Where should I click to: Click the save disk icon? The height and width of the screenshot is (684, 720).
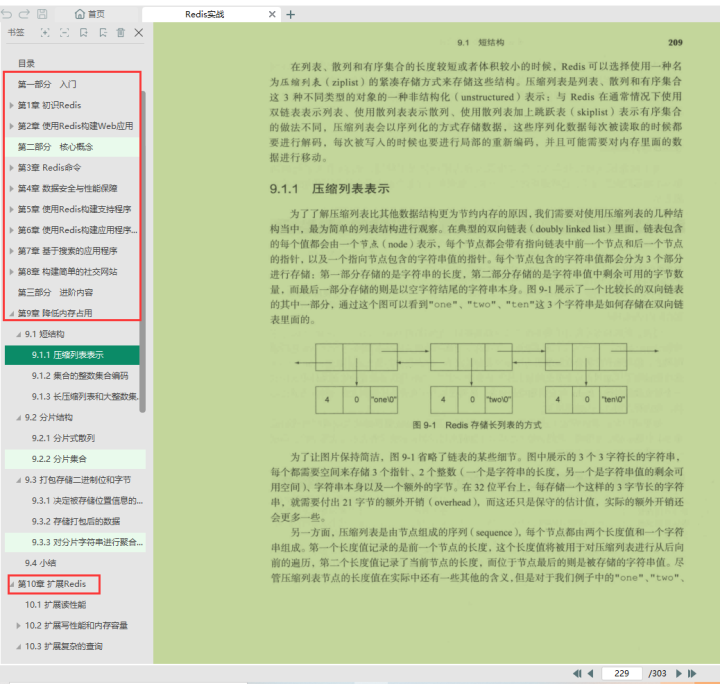(42, 14)
